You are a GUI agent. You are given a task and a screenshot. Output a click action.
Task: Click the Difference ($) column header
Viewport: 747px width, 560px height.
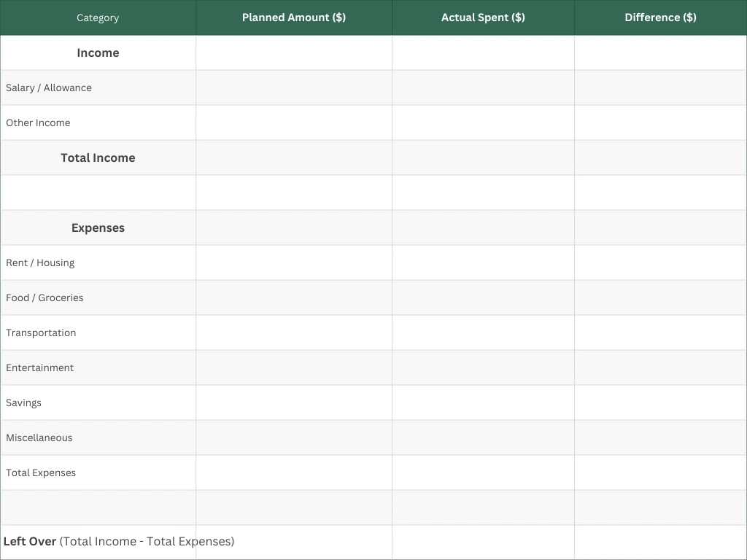(x=660, y=17)
